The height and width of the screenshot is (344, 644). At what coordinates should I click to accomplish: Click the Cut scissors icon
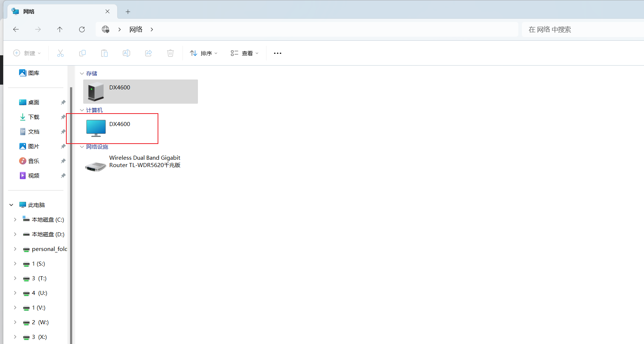click(60, 53)
